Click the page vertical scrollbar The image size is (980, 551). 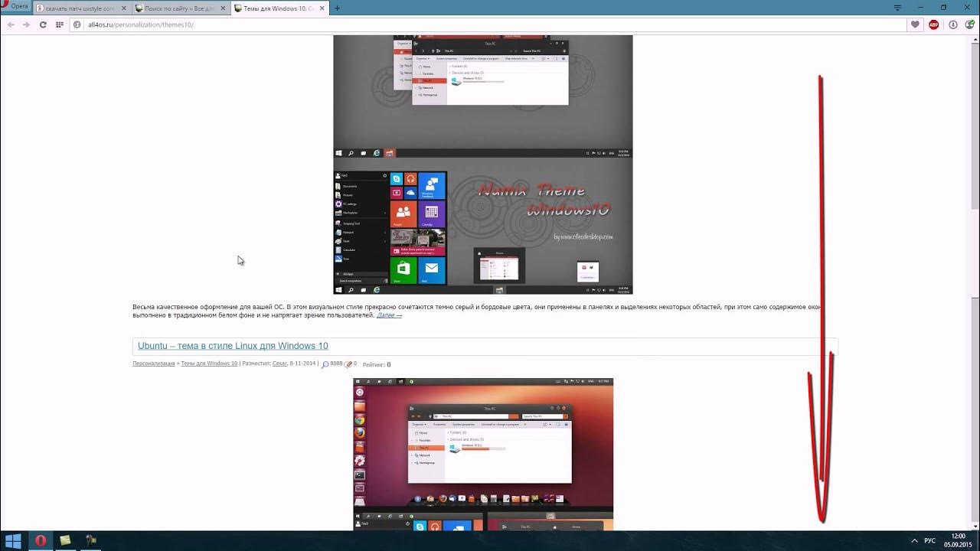[975, 283]
